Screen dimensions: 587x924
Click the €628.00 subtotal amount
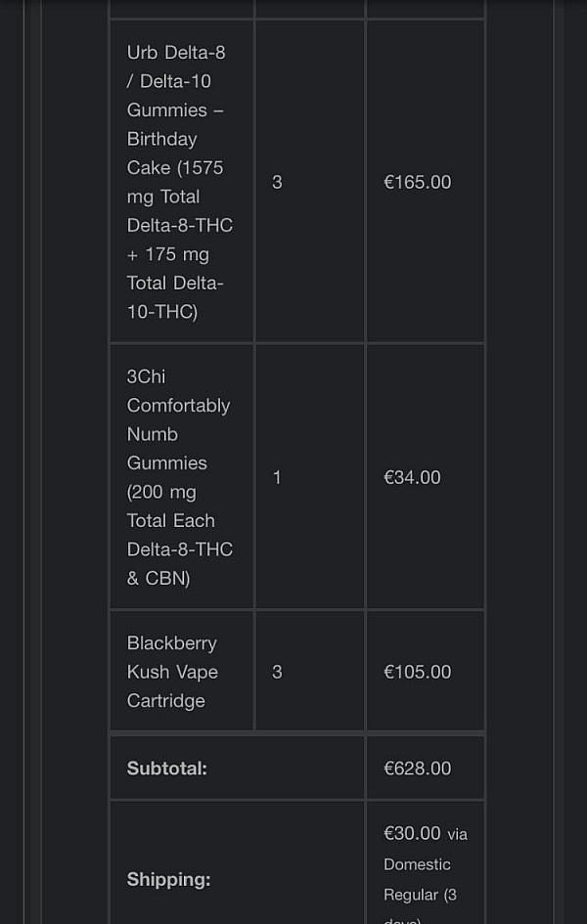418,769
